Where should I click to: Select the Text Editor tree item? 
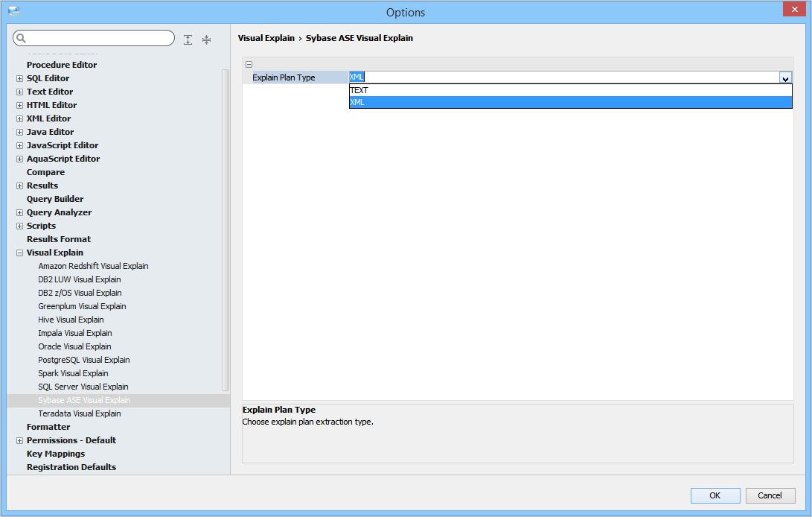click(50, 92)
